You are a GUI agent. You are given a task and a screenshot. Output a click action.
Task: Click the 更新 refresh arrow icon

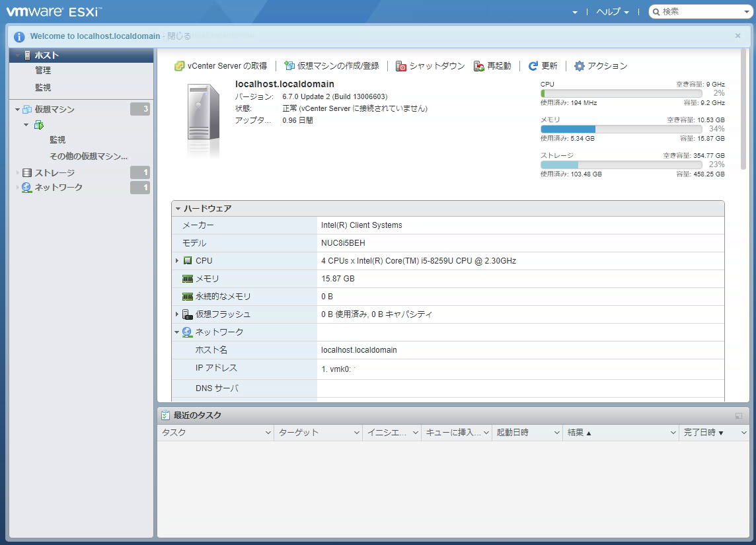pos(533,66)
